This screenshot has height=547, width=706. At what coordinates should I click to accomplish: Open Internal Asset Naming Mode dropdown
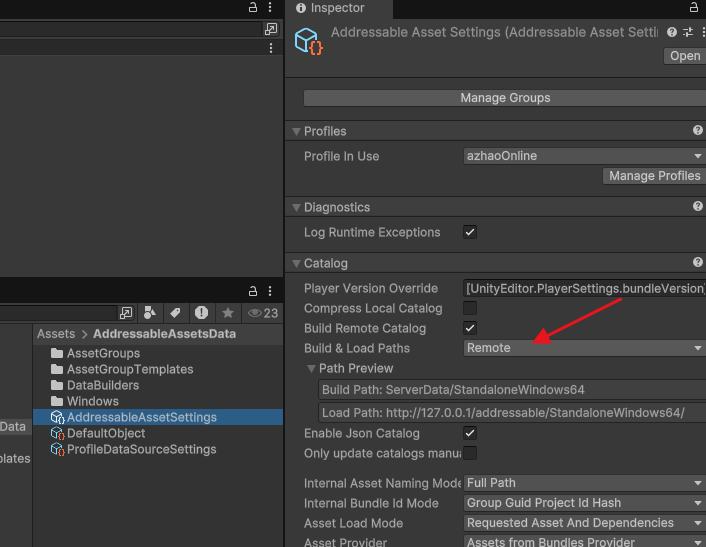(584, 483)
